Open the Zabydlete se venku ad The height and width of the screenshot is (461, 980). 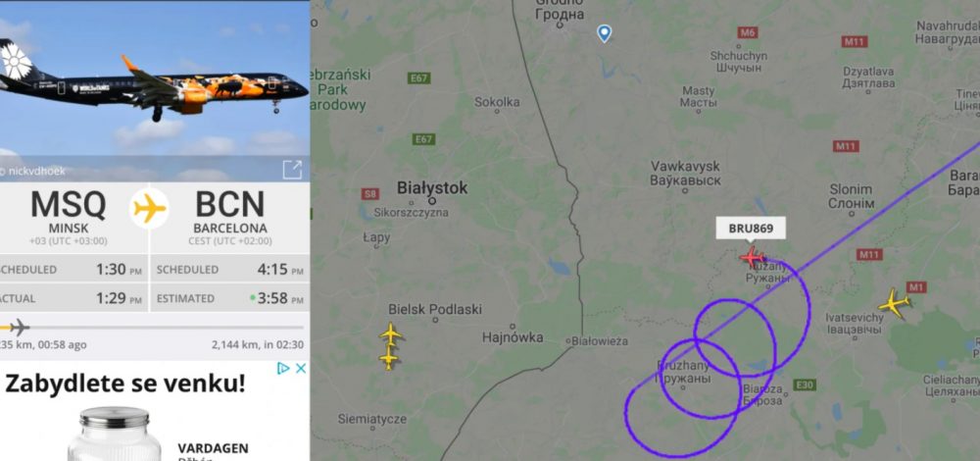pos(124,383)
